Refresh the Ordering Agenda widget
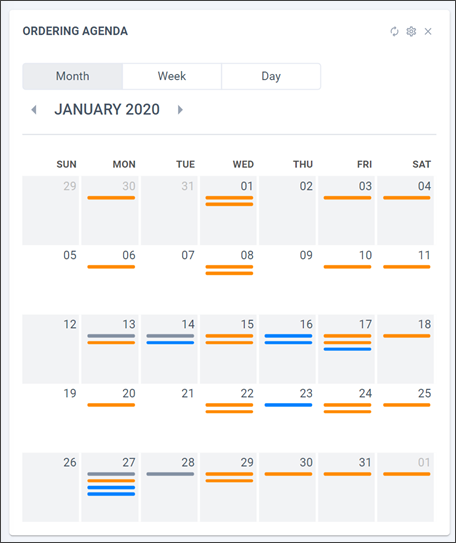456x543 pixels. [x=394, y=32]
